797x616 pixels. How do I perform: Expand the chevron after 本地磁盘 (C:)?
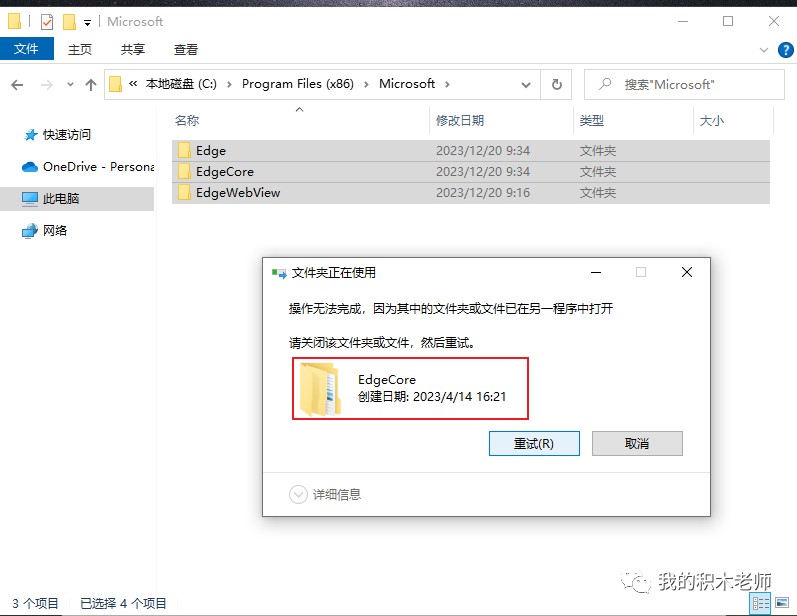[229, 84]
